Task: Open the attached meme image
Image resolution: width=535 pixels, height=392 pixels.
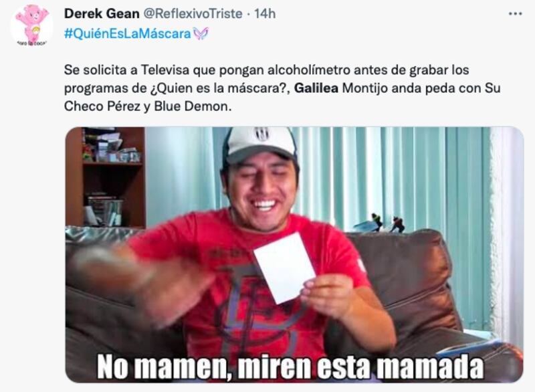Action: point(294,254)
